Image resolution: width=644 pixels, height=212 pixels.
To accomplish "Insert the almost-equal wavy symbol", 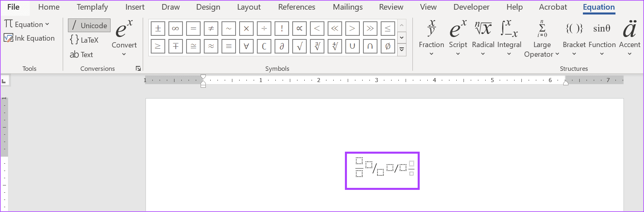I will (x=211, y=46).
